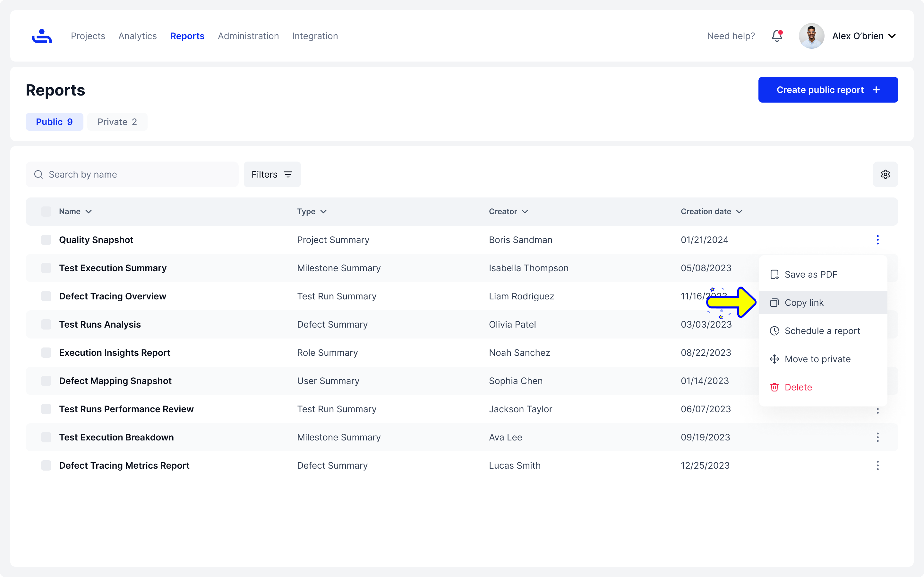This screenshot has width=924, height=577.
Task: Sort by Creation date column chevron
Action: [x=739, y=212]
